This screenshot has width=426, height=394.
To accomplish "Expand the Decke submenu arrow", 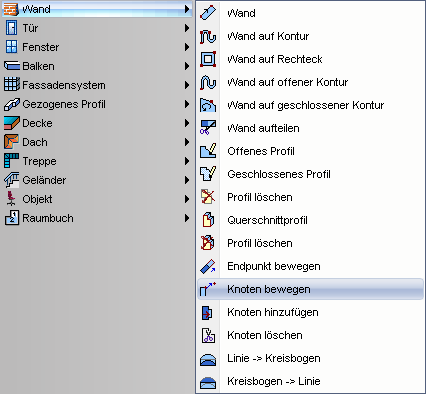I will 187,123.
